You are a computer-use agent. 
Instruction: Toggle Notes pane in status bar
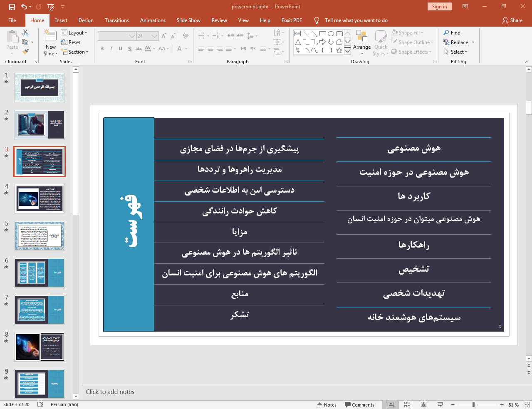pos(327,405)
